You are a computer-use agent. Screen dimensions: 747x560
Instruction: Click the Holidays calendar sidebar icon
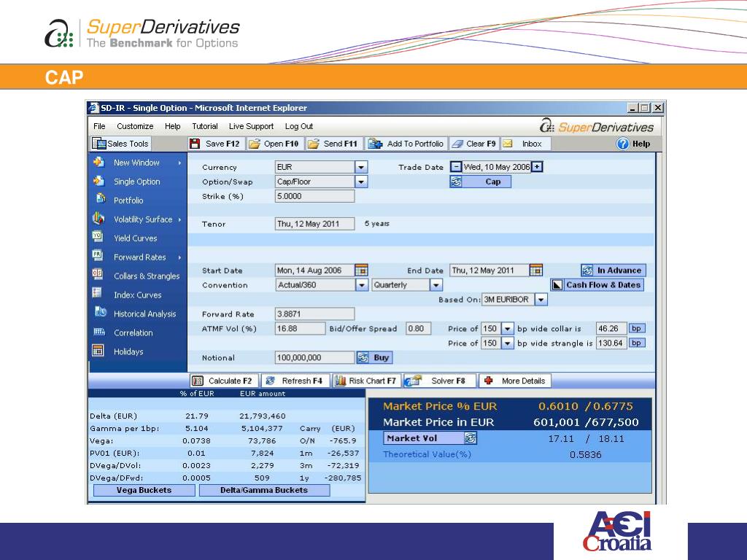(98, 351)
